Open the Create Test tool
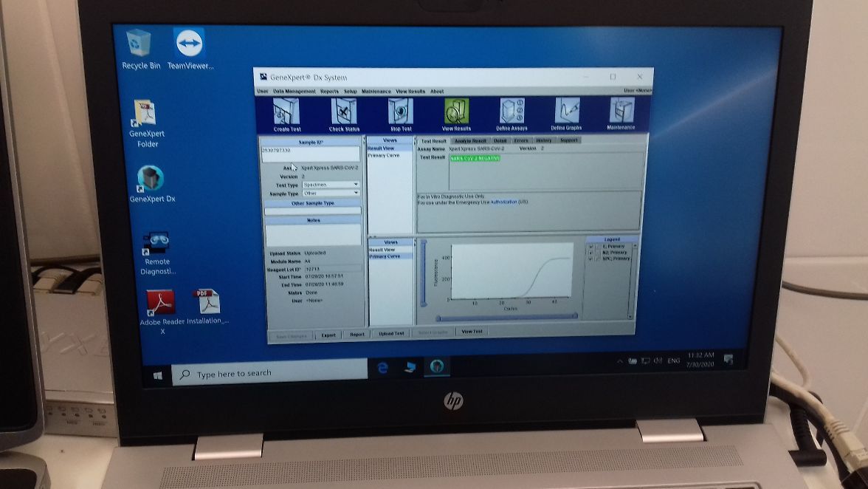The image size is (868, 489). [x=286, y=114]
